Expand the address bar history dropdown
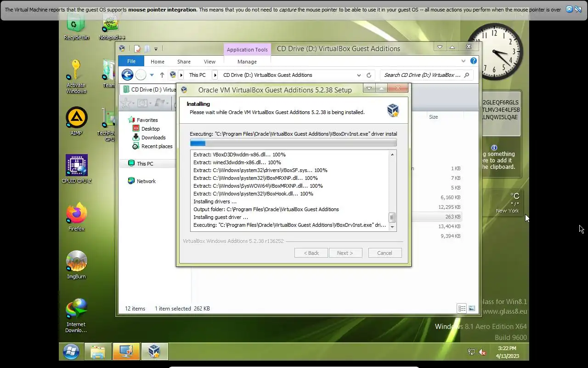The width and height of the screenshot is (588, 368). 359,75
